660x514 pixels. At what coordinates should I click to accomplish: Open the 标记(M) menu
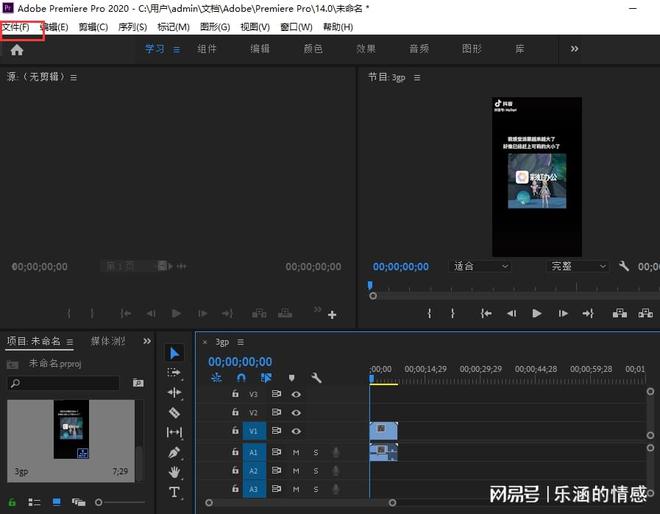pyautogui.click(x=173, y=27)
